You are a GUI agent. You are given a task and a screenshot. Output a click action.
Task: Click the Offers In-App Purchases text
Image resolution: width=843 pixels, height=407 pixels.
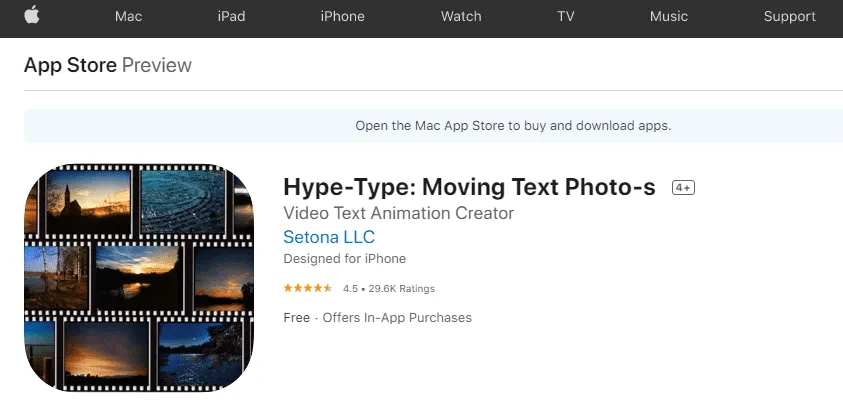396,318
